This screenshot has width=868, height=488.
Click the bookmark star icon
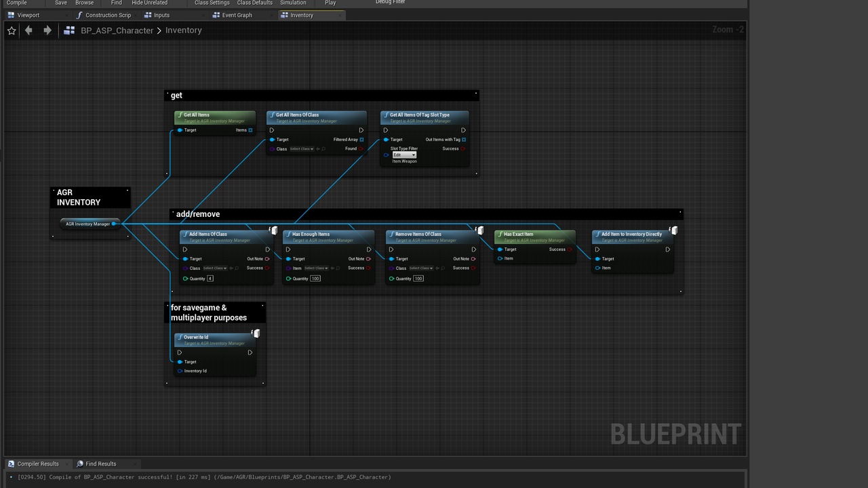[x=12, y=30]
